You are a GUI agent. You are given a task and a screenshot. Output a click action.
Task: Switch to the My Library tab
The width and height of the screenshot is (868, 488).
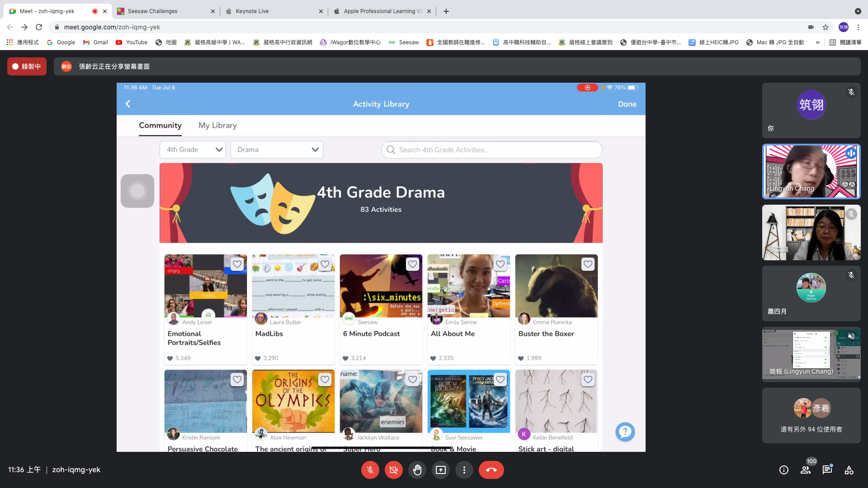(217, 126)
